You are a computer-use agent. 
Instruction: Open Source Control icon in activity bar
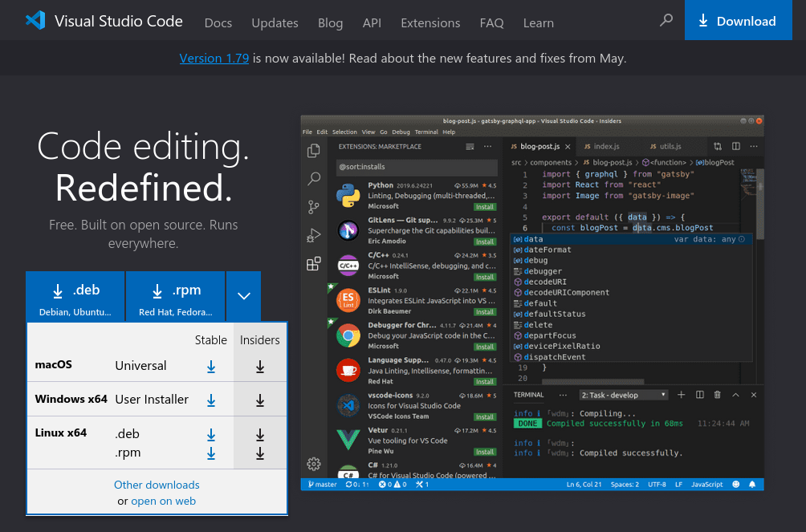point(314,207)
